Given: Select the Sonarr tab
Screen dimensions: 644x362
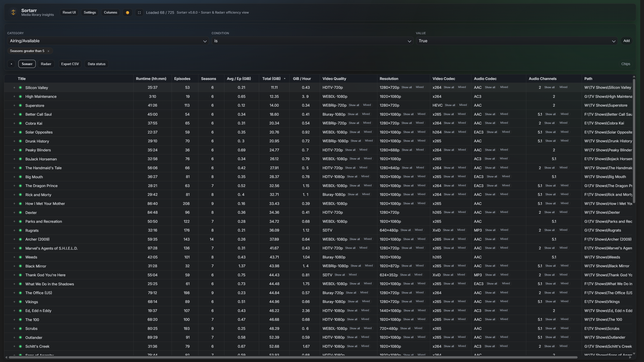Looking at the screenshot, I should coord(27,64).
